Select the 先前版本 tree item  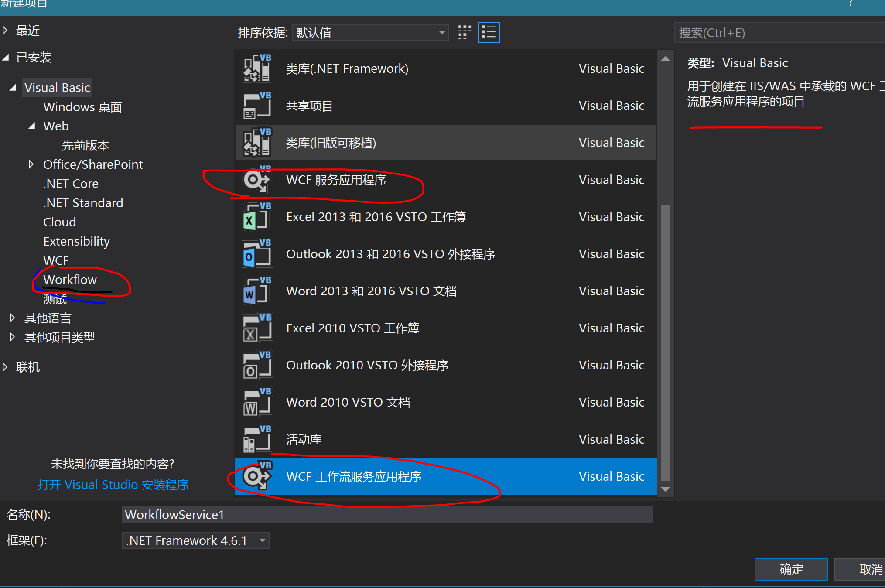85,145
